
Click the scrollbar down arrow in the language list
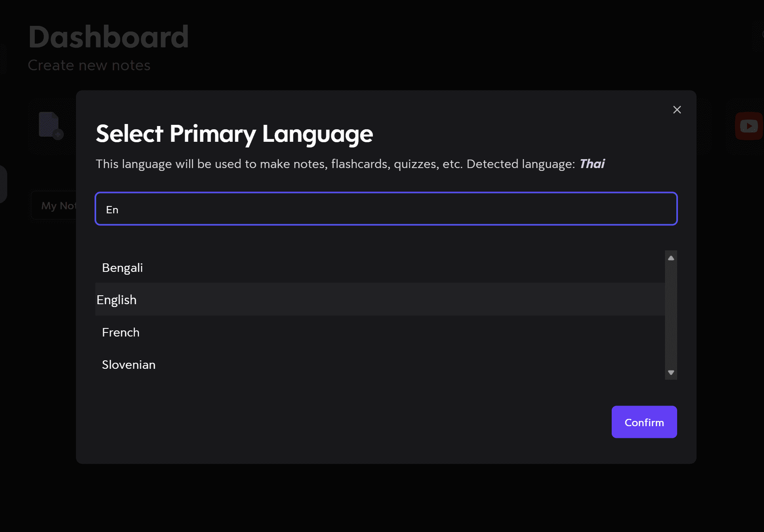(671, 372)
